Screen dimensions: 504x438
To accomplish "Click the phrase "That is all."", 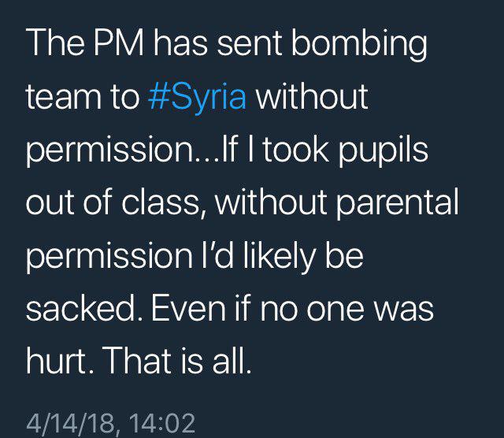I will pyautogui.click(x=177, y=360).
